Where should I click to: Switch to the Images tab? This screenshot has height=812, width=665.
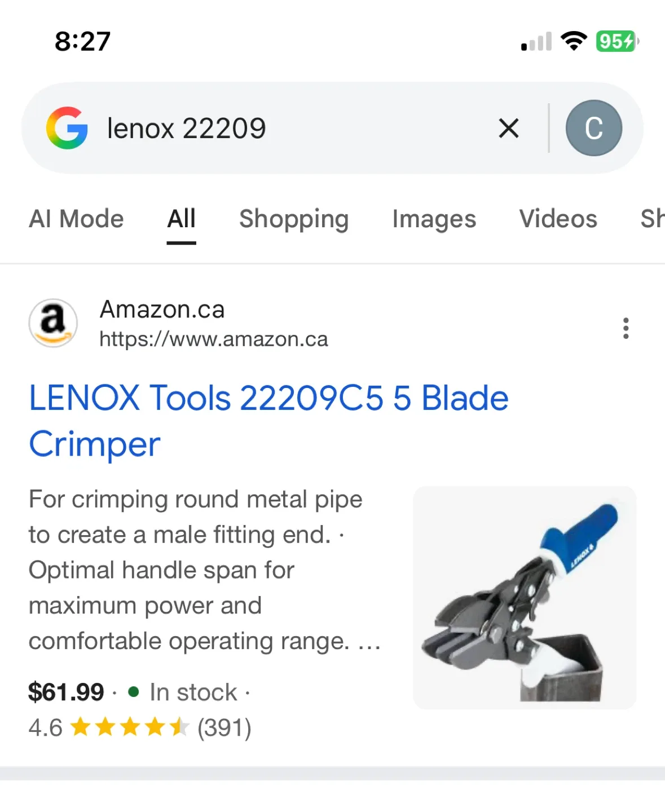coord(434,219)
